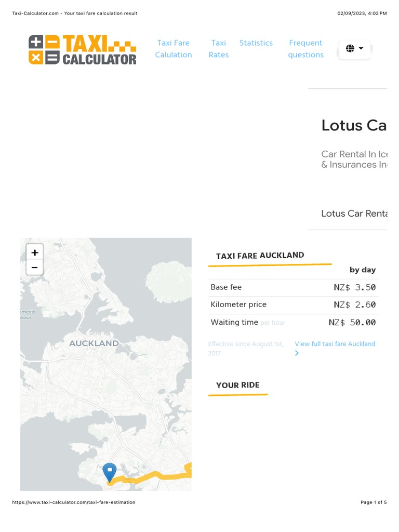Go to Taxi Rates menu item
Screen dimensions: 399x532
coord(219,49)
